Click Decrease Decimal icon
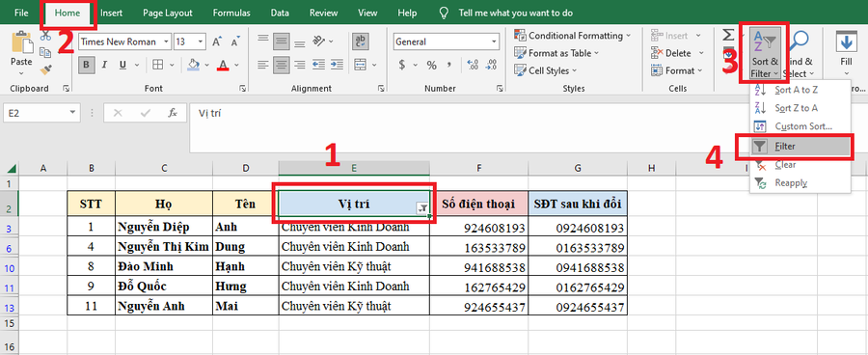The image size is (868, 355). [491, 66]
